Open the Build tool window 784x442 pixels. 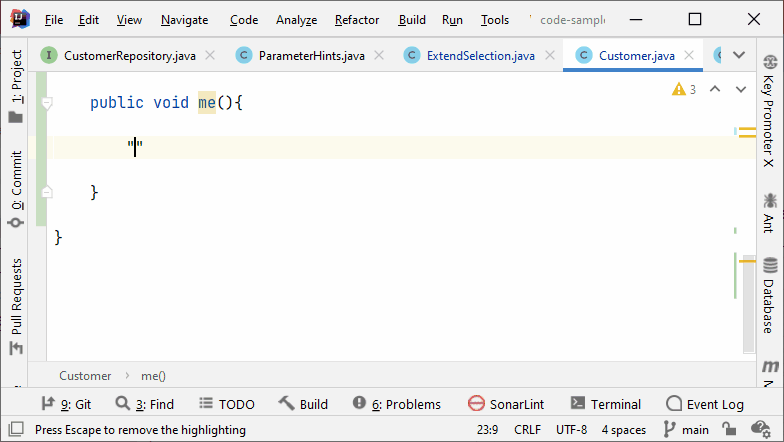click(303, 404)
